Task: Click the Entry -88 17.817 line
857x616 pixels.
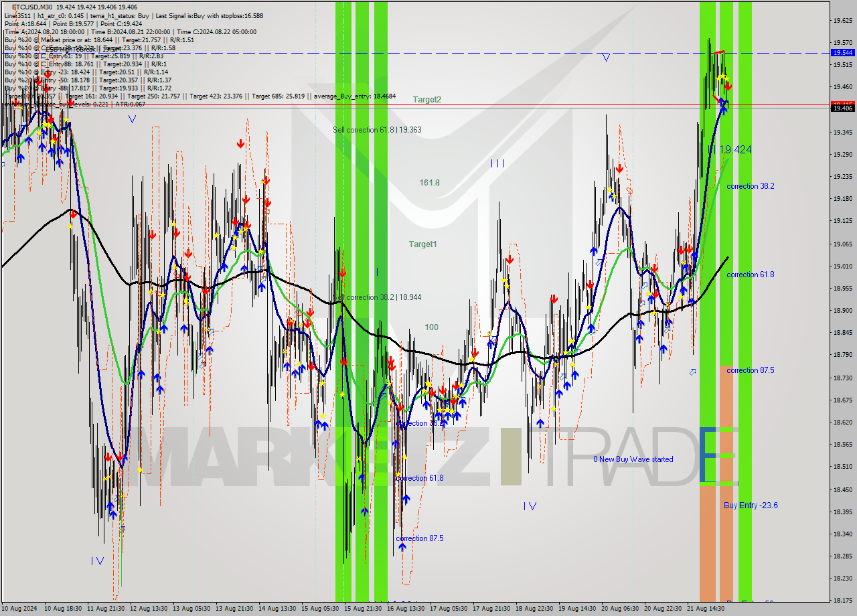Action: [x=88, y=88]
